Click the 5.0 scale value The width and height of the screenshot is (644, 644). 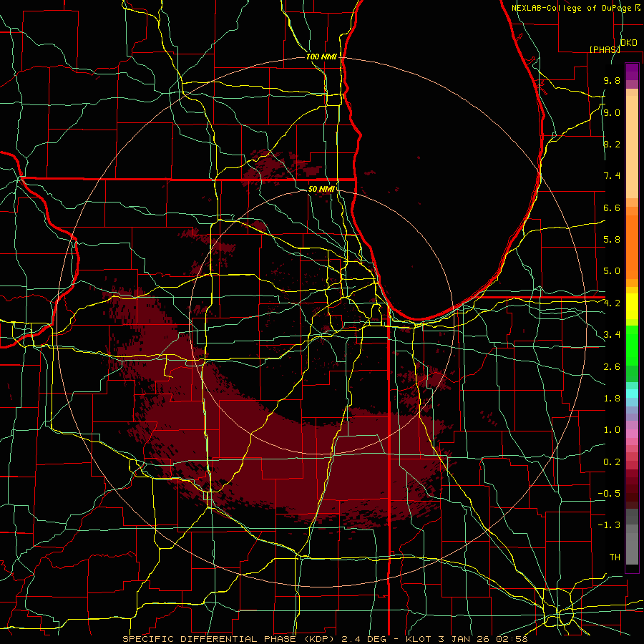[x=612, y=271]
